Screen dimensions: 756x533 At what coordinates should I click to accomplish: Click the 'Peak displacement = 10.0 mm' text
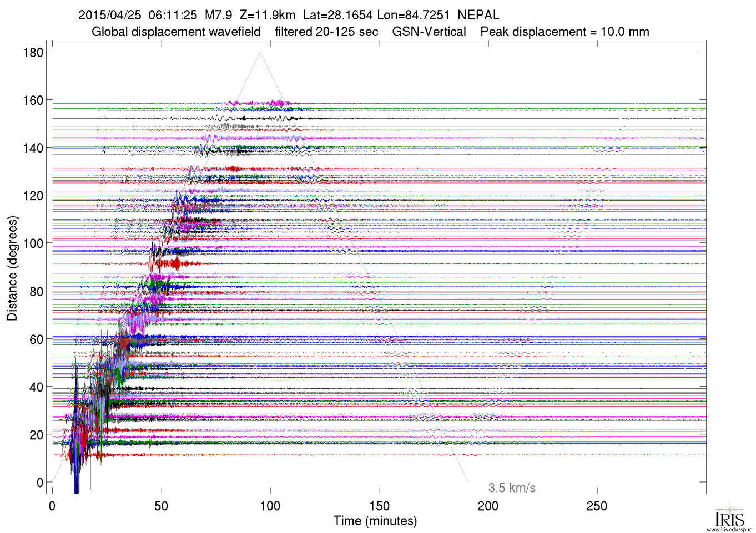pos(565,32)
